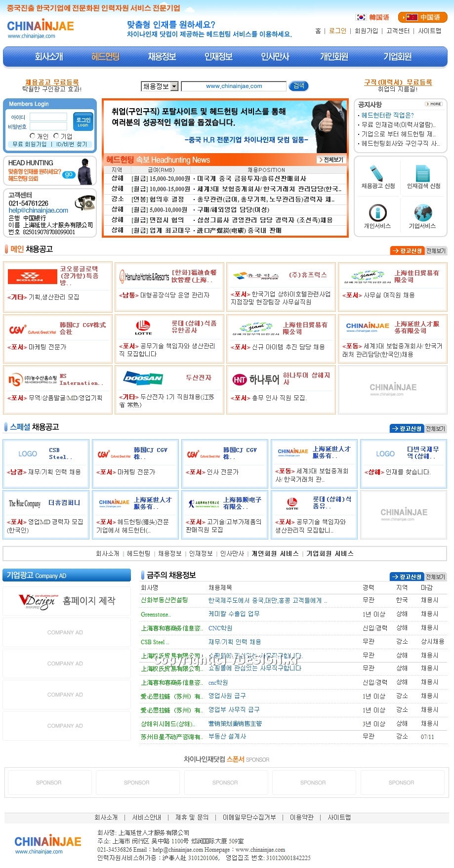Switch language with Korean flag button
Viewport: 454px width, 868px height.
pos(373,17)
